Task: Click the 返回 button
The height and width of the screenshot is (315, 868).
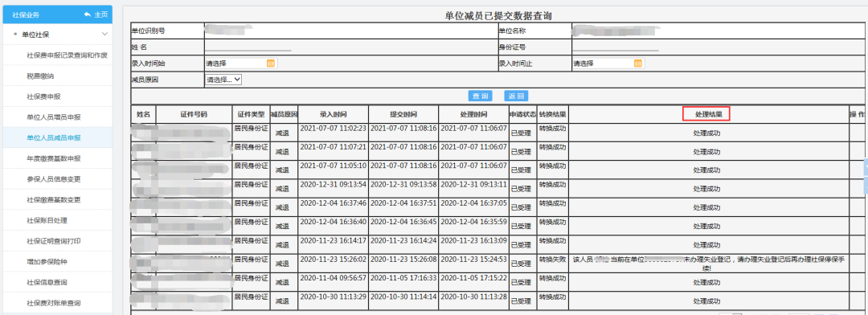Action: point(516,96)
